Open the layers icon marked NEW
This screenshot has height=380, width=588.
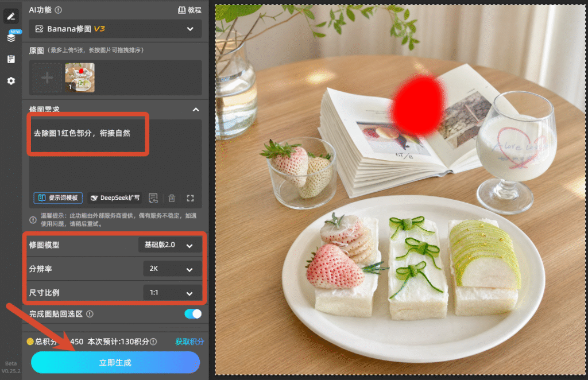(x=11, y=37)
